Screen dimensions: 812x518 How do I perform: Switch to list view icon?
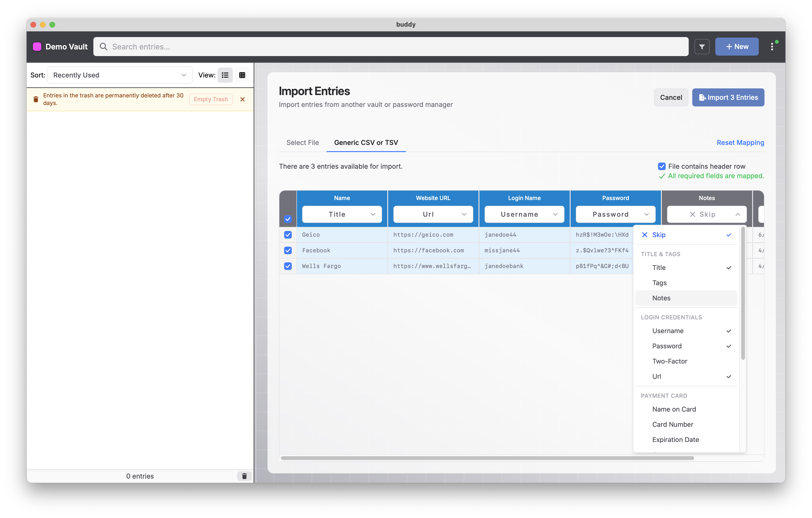[225, 75]
